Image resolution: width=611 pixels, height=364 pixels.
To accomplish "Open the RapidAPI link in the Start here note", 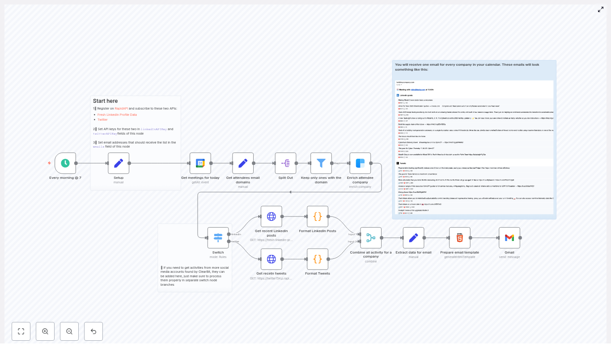I will 121,108.
